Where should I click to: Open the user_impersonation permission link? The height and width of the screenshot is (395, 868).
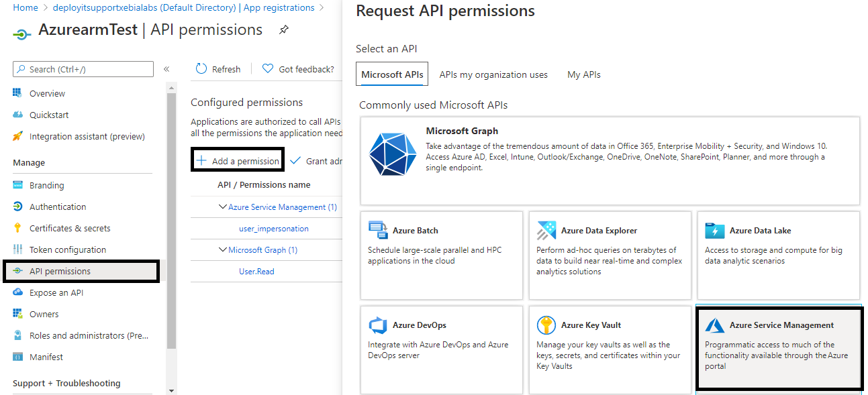274,229
